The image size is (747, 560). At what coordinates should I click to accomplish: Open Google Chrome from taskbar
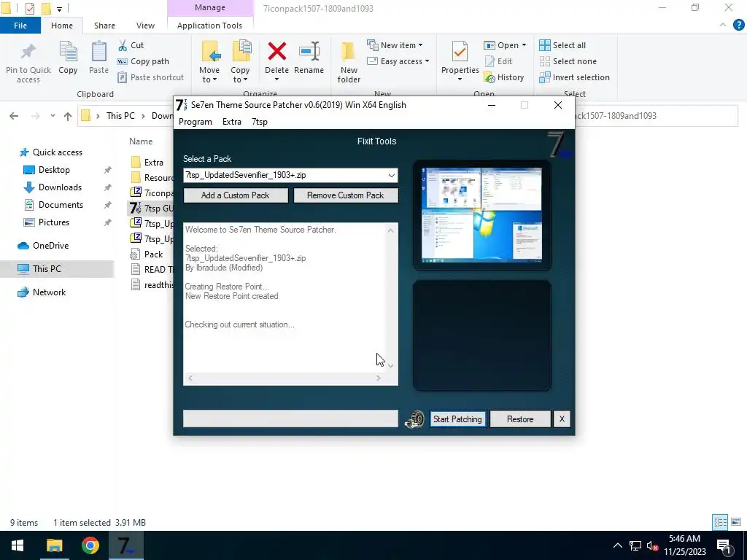pyautogui.click(x=90, y=545)
